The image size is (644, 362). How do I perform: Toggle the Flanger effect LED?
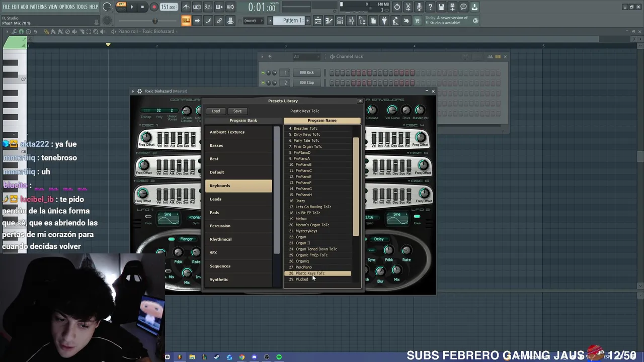(172, 239)
